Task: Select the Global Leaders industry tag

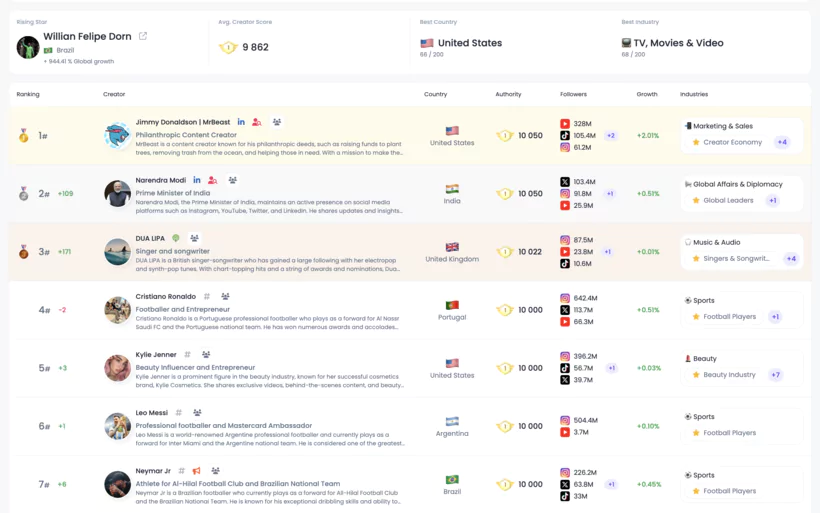Action: 728,200
